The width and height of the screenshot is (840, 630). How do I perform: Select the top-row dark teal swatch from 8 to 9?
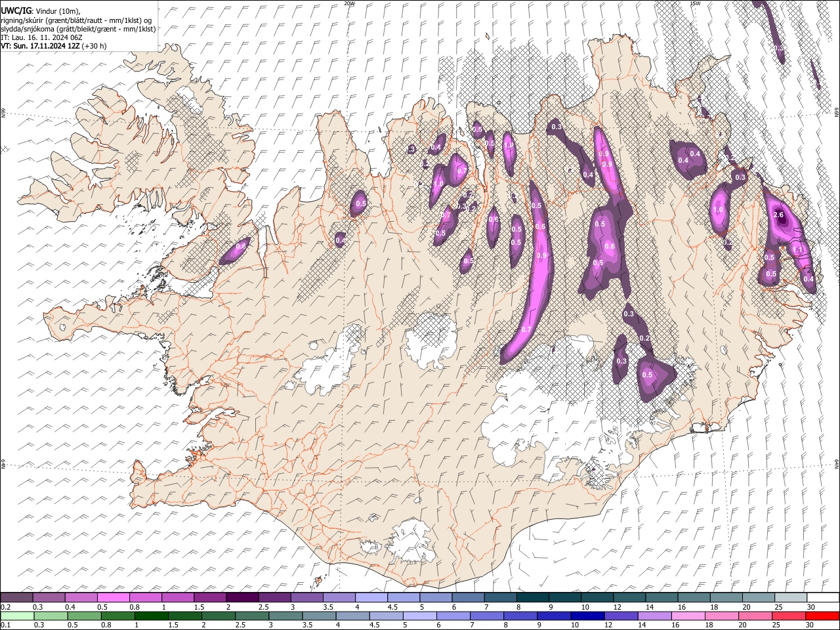pos(532,597)
